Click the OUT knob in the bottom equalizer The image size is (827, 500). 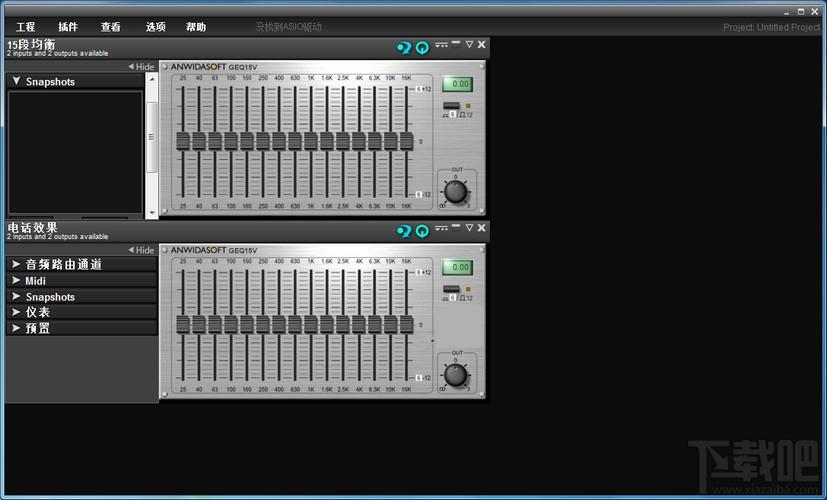[x=456, y=375]
